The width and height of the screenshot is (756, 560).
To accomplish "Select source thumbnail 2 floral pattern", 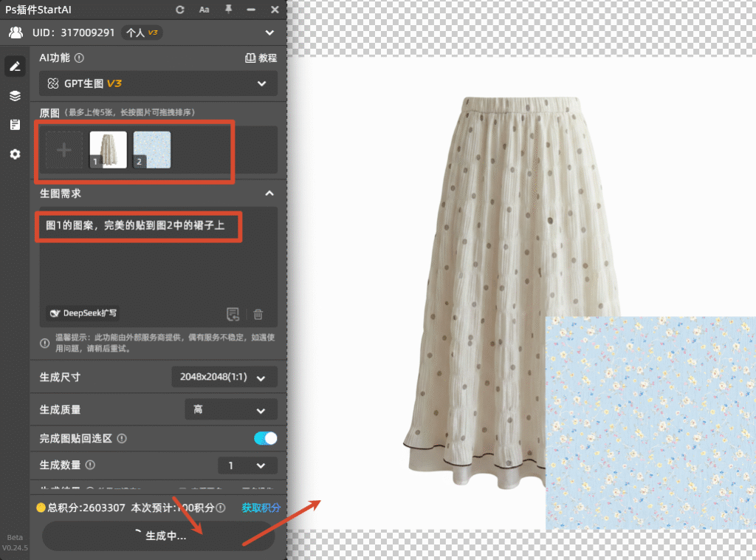I will click(152, 150).
